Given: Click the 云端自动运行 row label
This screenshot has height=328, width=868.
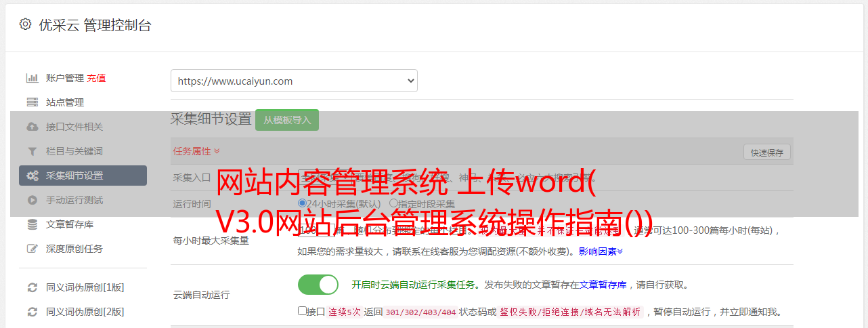Looking at the screenshot, I should tap(201, 295).
